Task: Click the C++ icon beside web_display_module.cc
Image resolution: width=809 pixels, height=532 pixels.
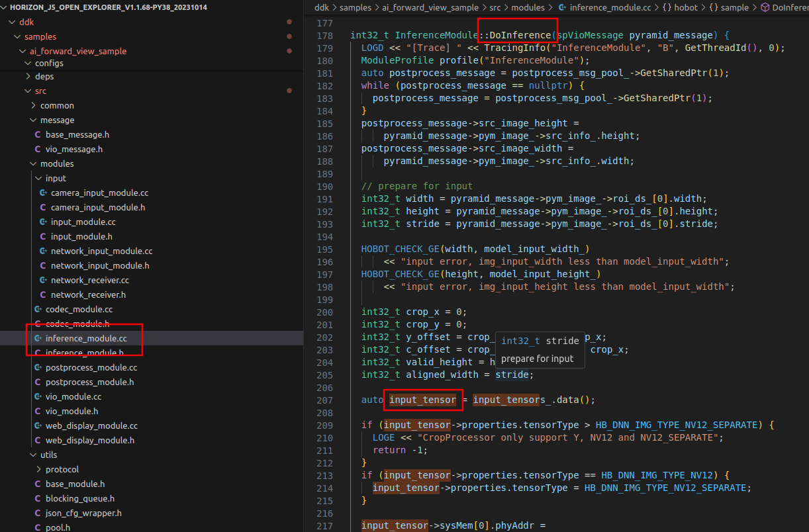Action: click(x=38, y=426)
